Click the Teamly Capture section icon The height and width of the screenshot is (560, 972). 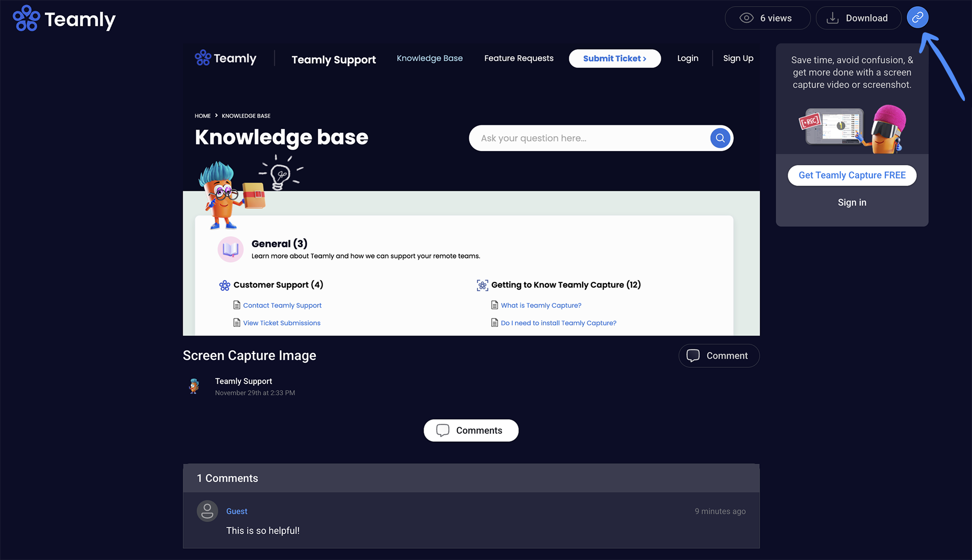pos(482,285)
